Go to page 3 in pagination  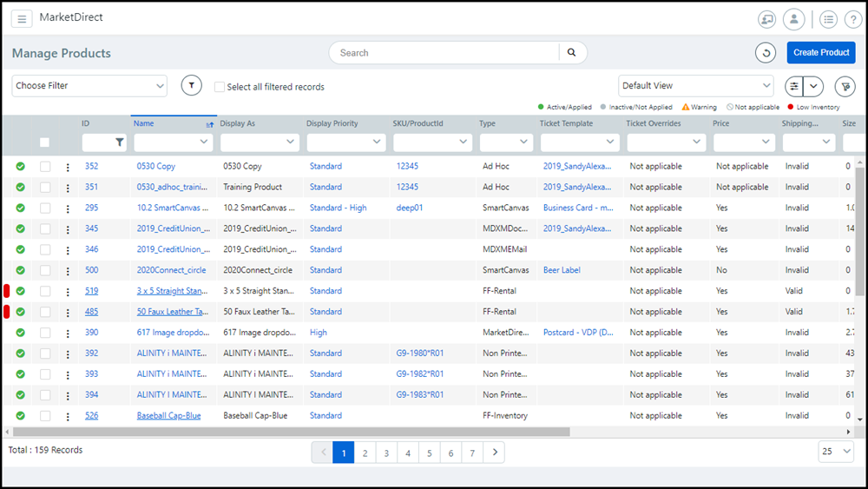tap(386, 453)
